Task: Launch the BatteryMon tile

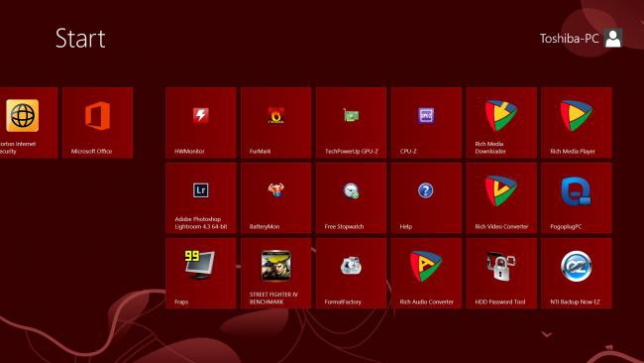Action: (276, 198)
